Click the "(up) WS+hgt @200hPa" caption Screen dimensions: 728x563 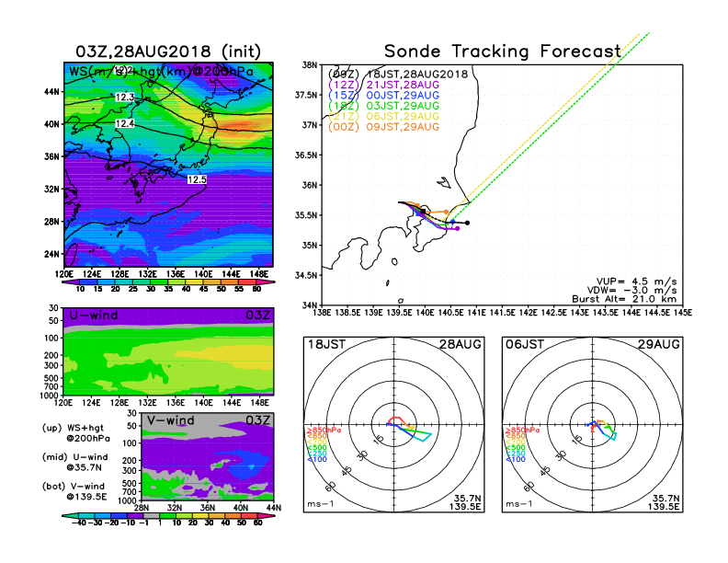click(x=76, y=433)
